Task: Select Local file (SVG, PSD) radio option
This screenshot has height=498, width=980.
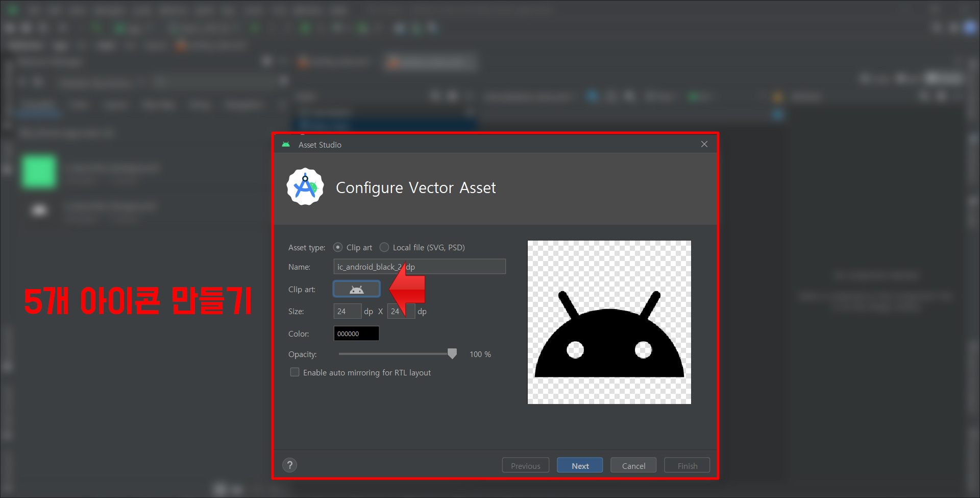Action: point(384,247)
